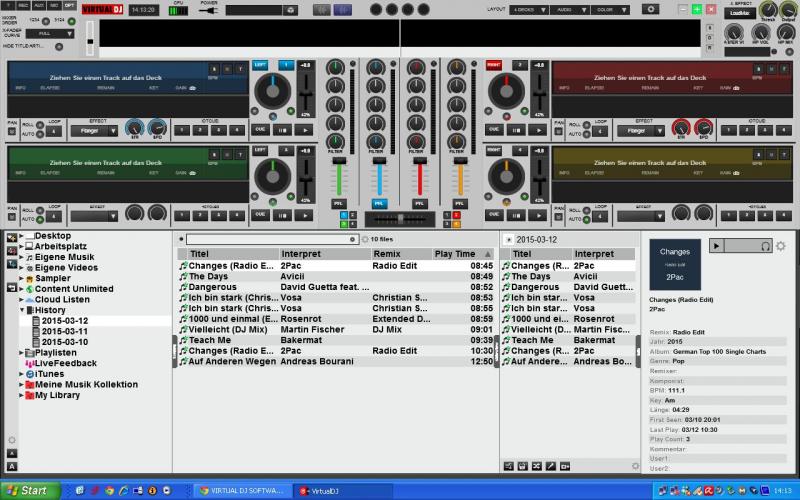
Task: Click the REC tab in the top left
Action: click(23, 6)
